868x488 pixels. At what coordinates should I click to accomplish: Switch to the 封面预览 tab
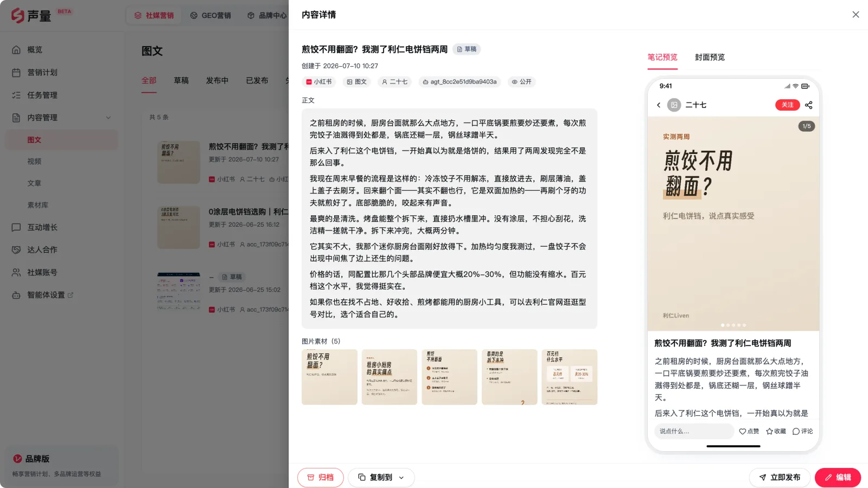710,57
